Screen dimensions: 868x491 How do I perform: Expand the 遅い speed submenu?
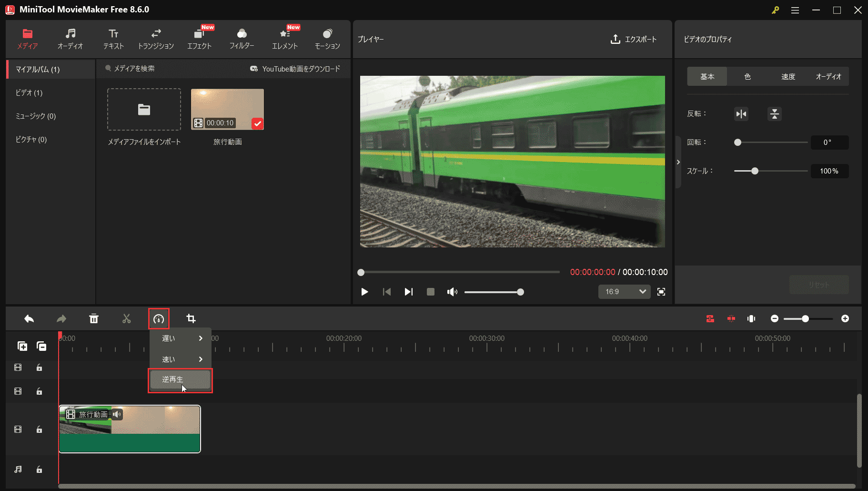[180, 338]
